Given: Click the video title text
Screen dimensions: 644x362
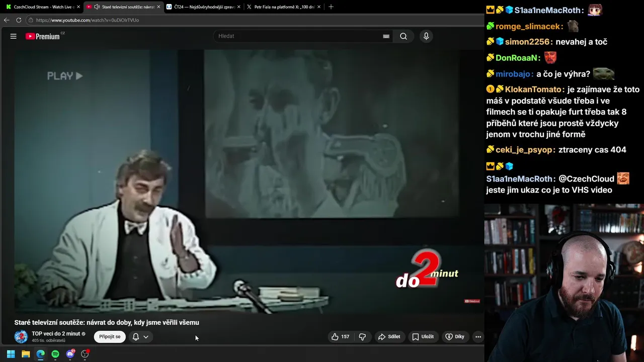Looking at the screenshot, I should click(107, 323).
